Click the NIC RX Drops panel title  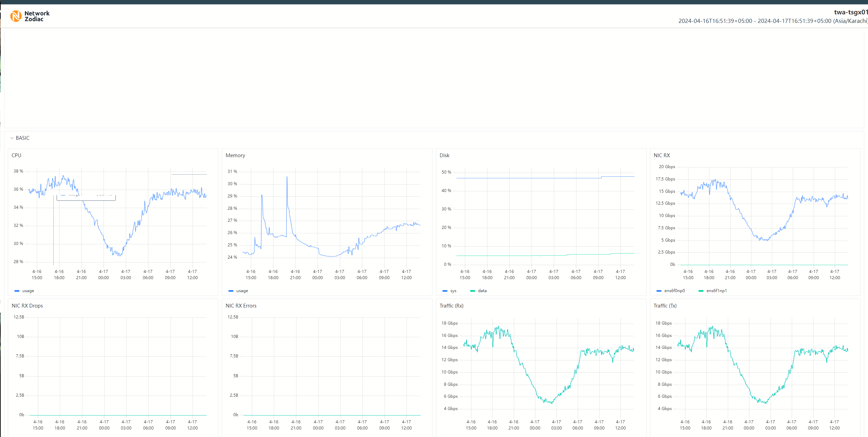[27, 306]
